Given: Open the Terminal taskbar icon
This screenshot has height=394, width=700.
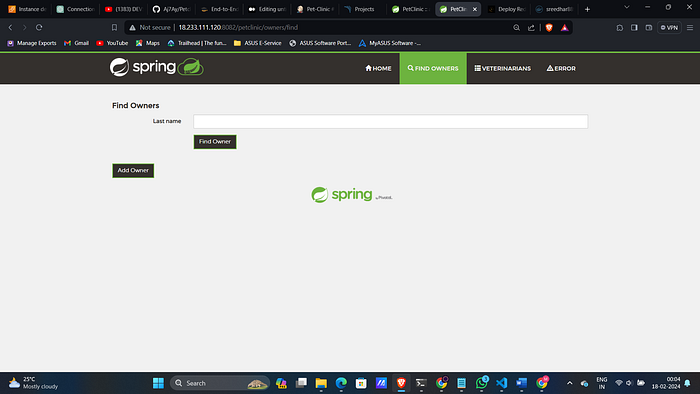Looking at the screenshot, I should (x=421, y=383).
